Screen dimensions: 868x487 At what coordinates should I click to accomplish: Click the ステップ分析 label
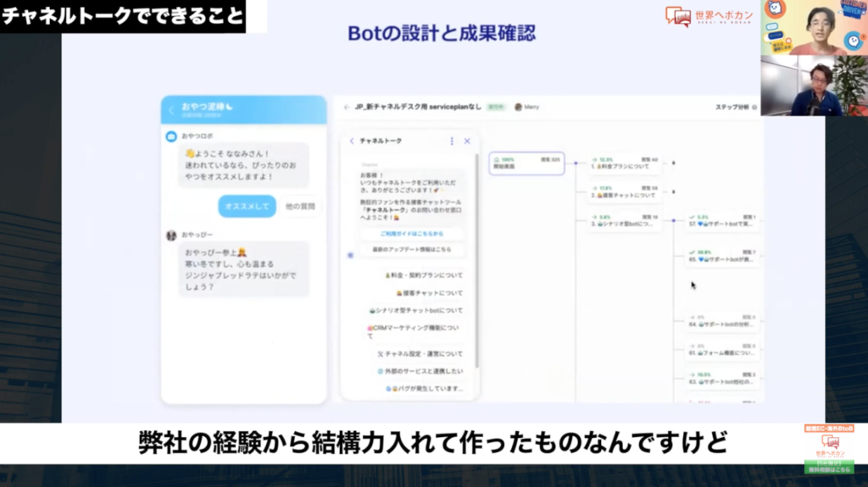[732, 108]
